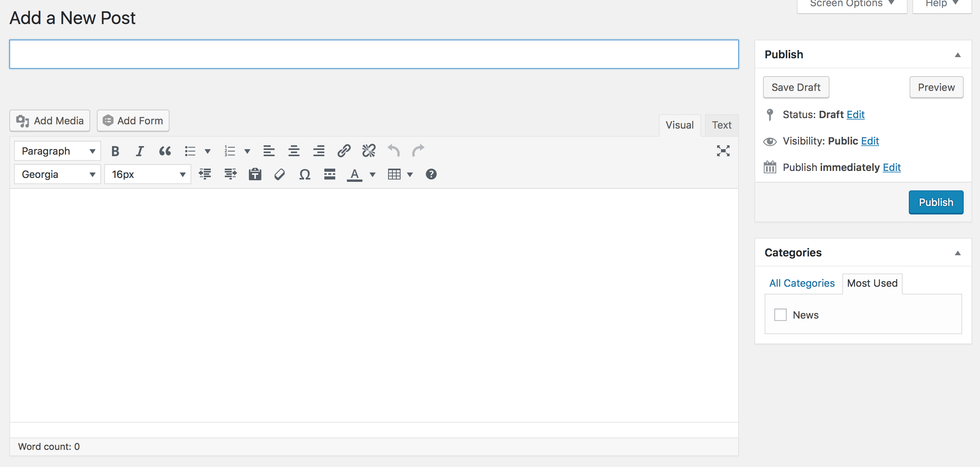
Task: Open table options dropdown arrow
Action: [410, 174]
